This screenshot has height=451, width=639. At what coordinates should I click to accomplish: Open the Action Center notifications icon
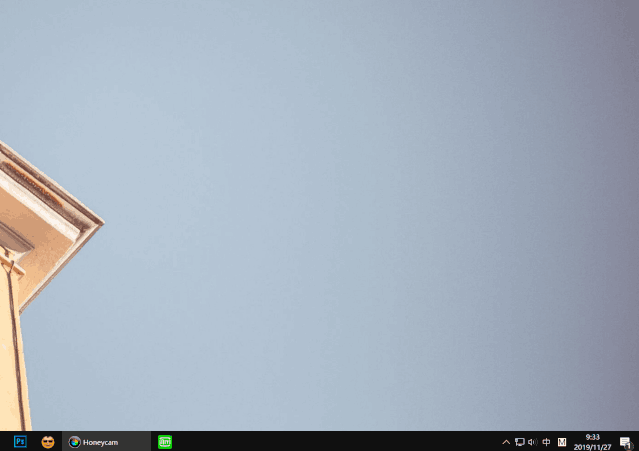click(x=626, y=442)
